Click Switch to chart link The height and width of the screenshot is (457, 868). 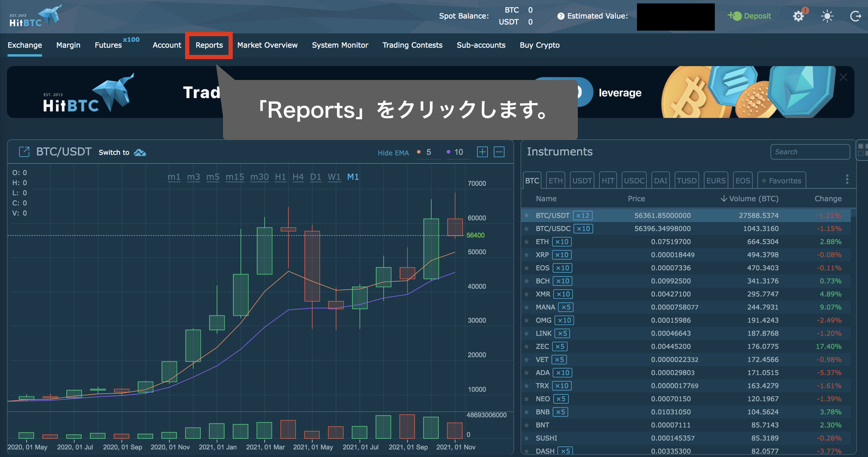coord(114,152)
